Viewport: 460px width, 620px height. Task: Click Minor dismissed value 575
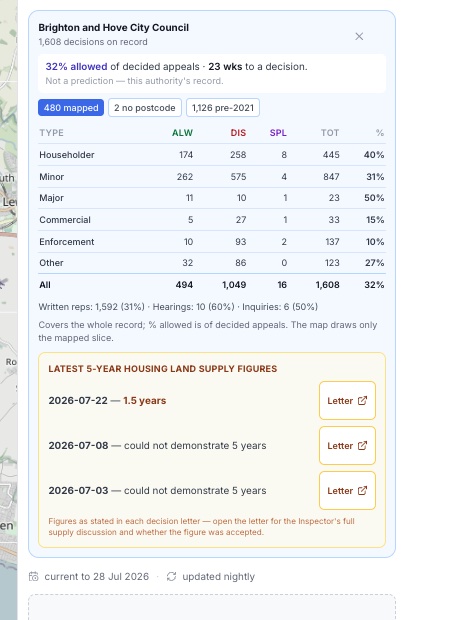click(239, 177)
